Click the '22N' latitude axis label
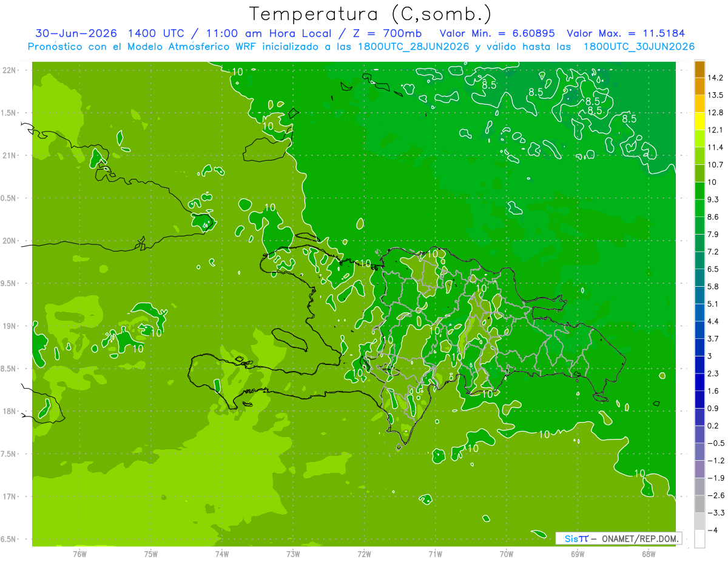 click(10, 70)
